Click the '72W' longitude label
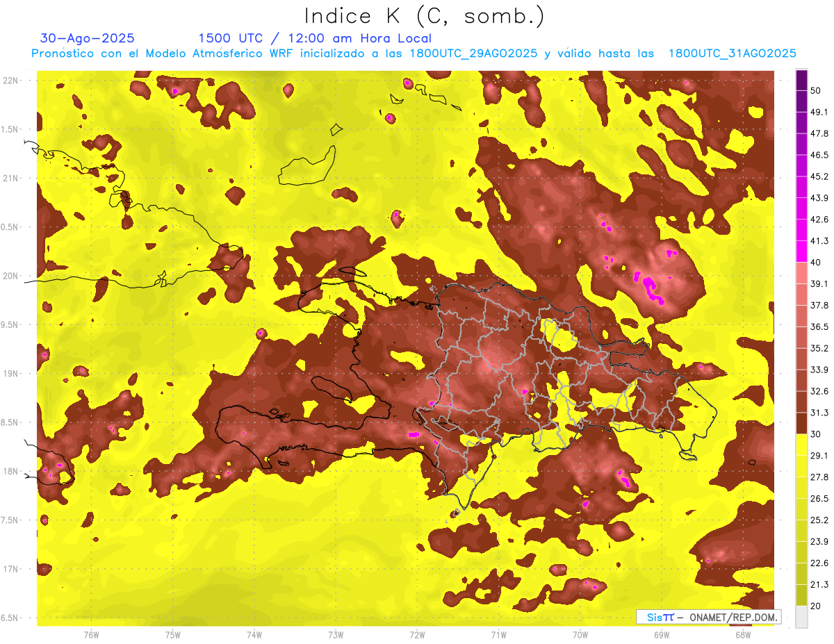 [417, 636]
